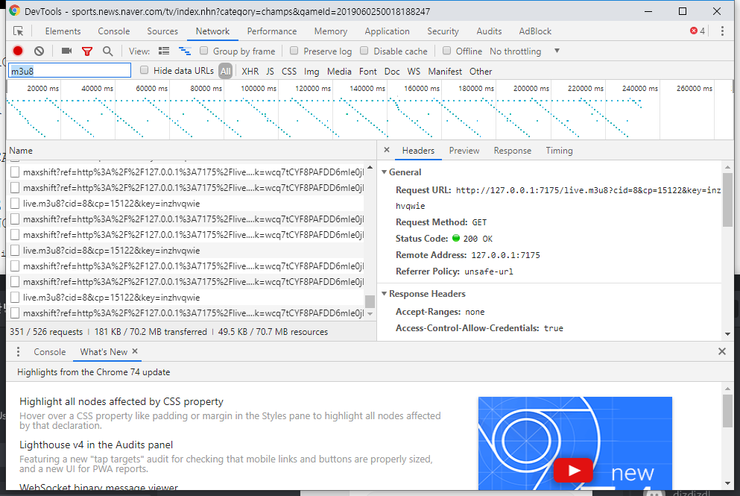Filter requests by Doc type
The height and width of the screenshot is (496, 740).
click(392, 71)
